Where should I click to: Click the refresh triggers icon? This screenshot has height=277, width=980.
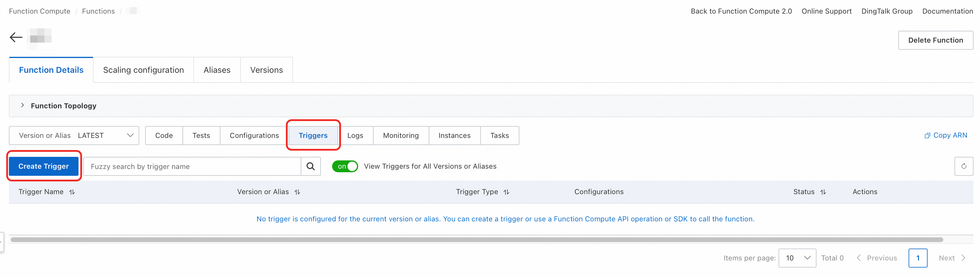[964, 166]
